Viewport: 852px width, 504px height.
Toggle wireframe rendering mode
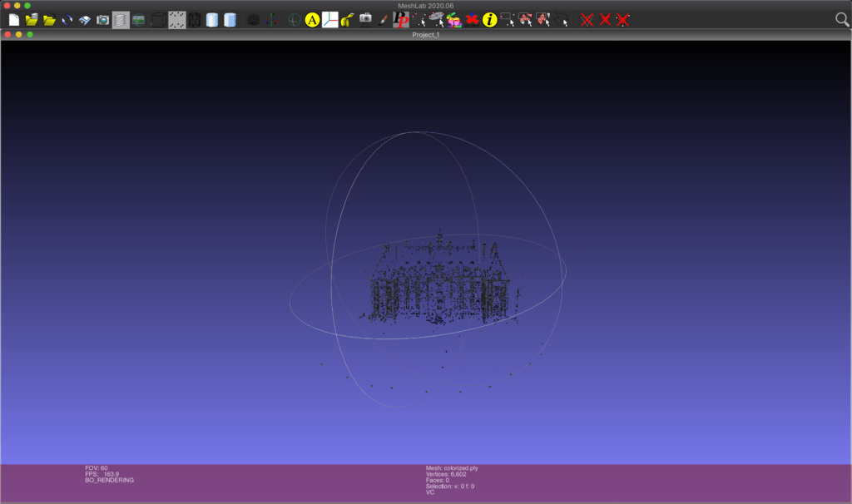[195, 20]
